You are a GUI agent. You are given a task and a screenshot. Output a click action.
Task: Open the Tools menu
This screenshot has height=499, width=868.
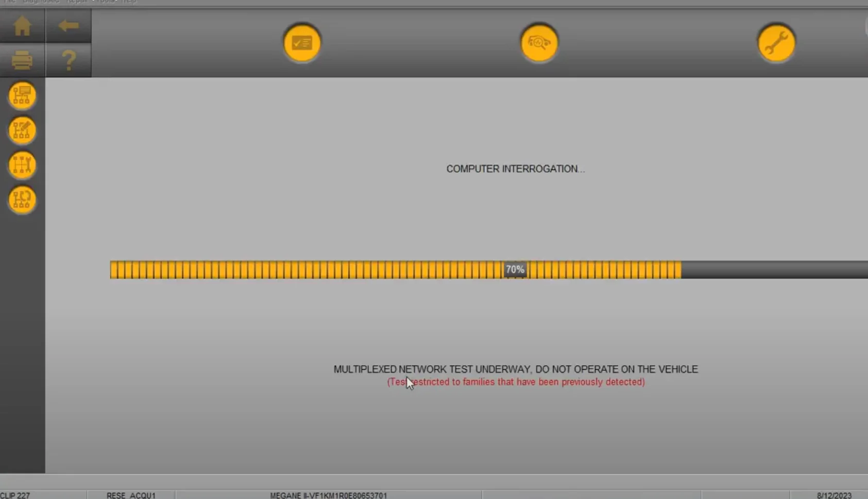coord(106,2)
